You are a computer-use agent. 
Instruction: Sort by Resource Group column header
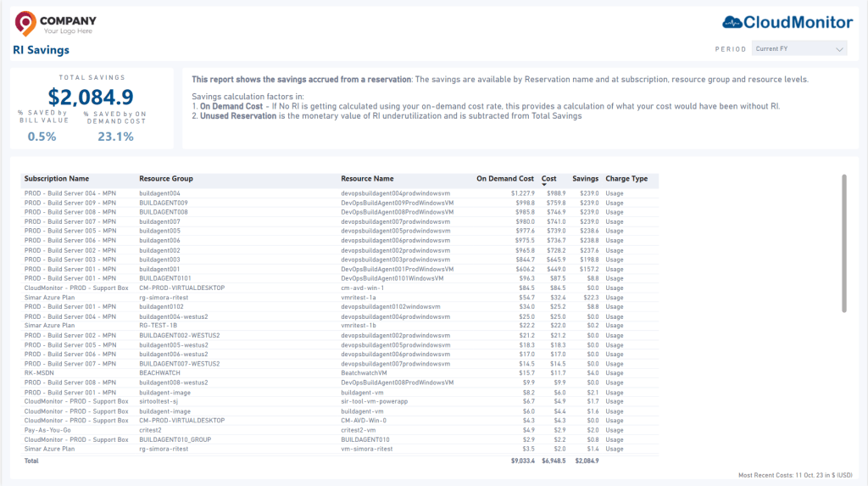click(166, 178)
